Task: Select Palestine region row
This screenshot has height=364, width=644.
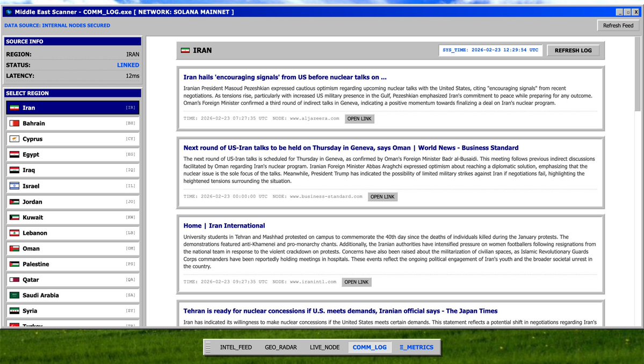Action: point(73,265)
